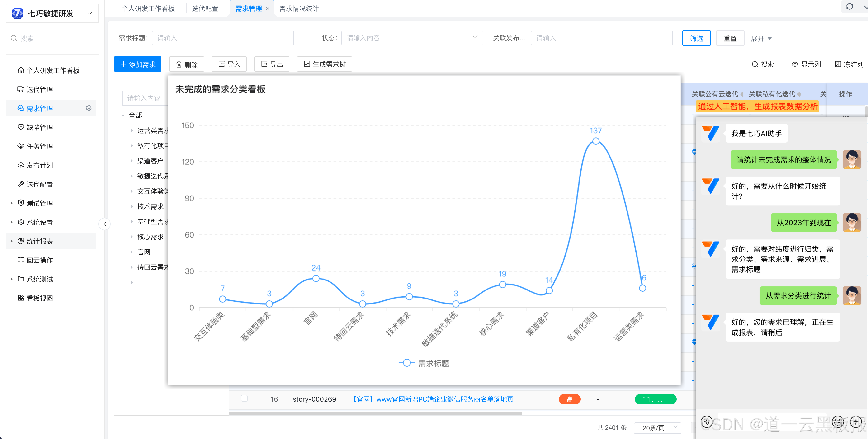Screen dimensions: 868x439
Task: Click the horizontal table scrollbar
Action: pyautogui.click(x=375, y=413)
